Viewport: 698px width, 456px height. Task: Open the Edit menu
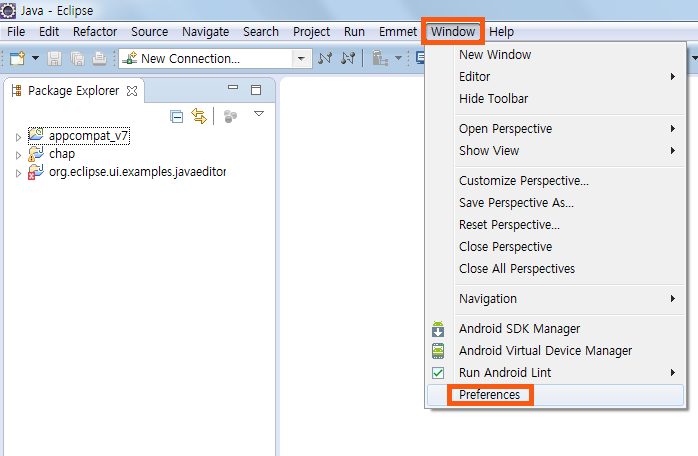coord(49,32)
